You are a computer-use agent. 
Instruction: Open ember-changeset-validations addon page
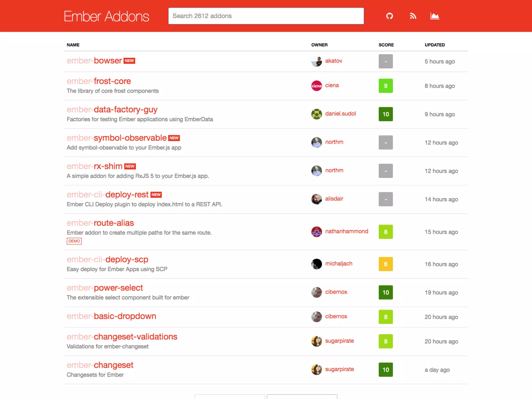coord(122,337)
